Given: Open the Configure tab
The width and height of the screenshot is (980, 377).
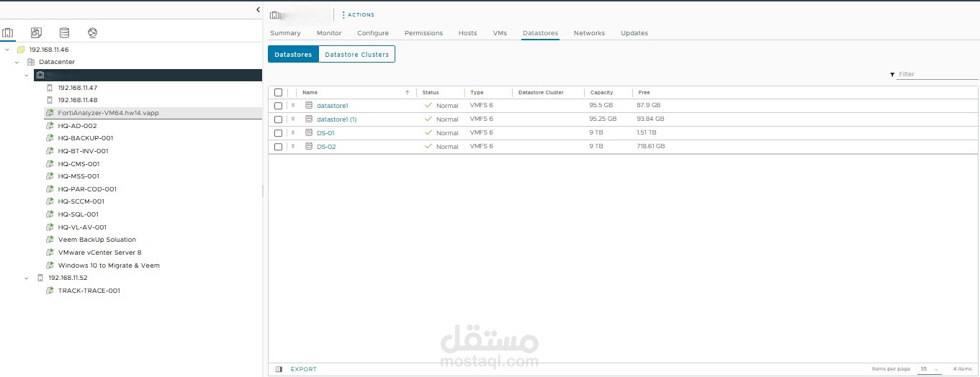Looking at the screenshot, I should [x=373, y=33].
